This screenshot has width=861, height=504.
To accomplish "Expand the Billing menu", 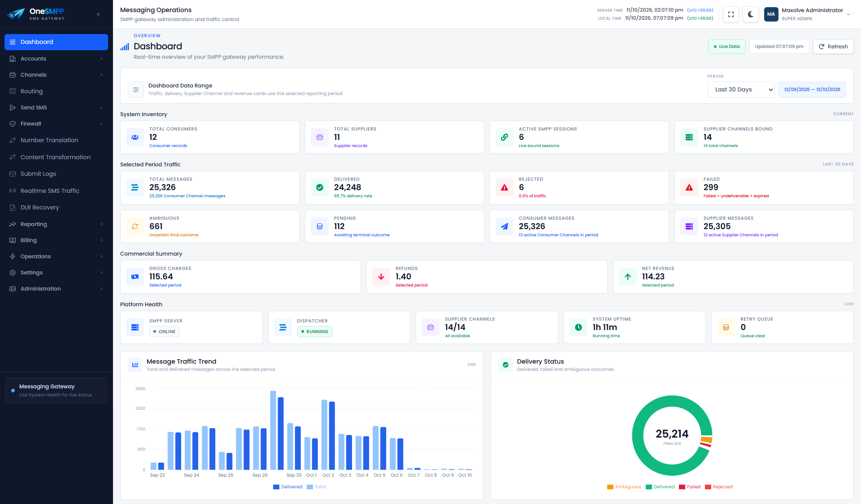I will (x=56, y=240).
